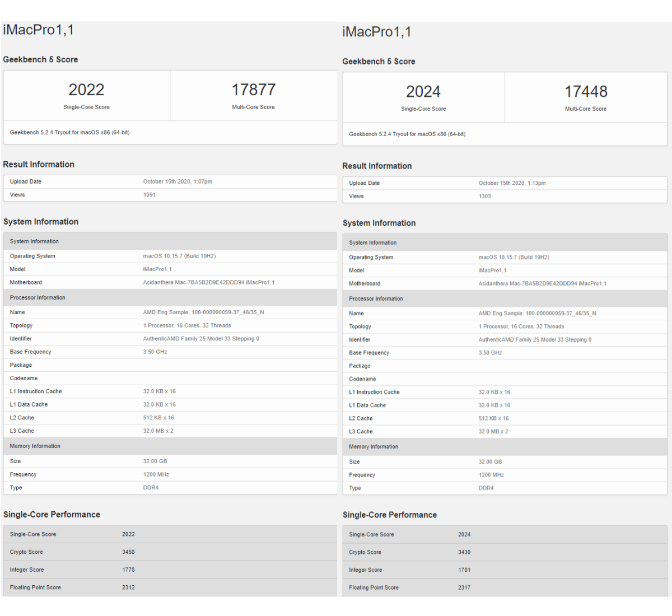Click right Motherboard value Acidanthera Mac-7BA5B2D9E42DDD94

click(542, 283)
